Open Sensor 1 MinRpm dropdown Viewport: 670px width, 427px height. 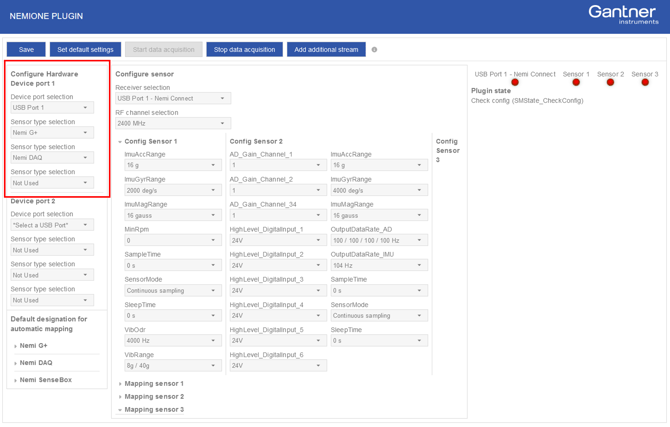tap(173, 240)
